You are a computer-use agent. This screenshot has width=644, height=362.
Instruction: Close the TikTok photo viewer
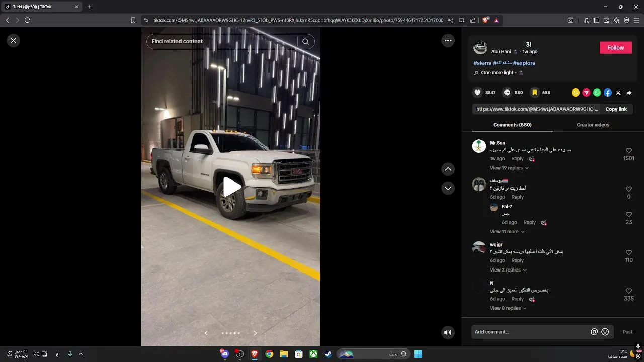(14, 41)
